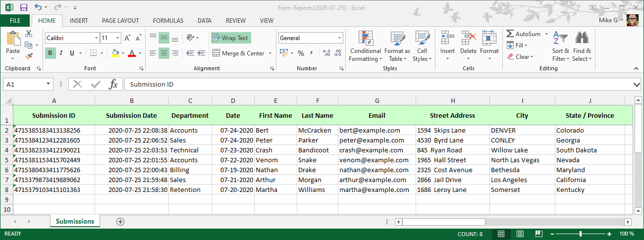The image size is (644, 240).
Task: Click the Format Painter brush icon
Action: click(29, 56)
